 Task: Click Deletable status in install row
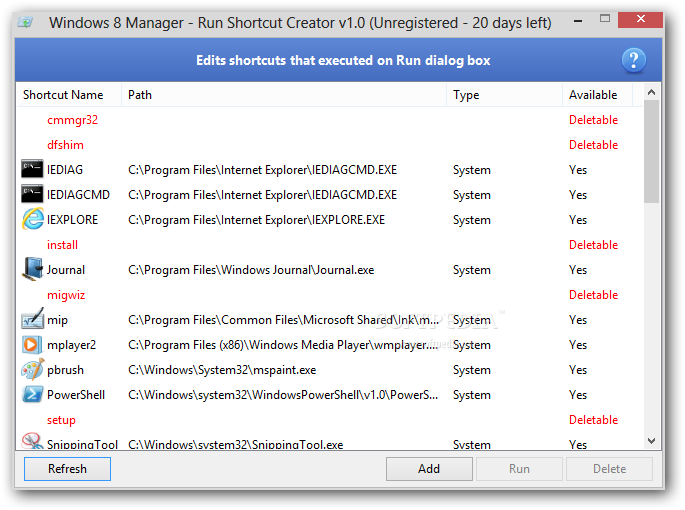click(x=593, y=245)
